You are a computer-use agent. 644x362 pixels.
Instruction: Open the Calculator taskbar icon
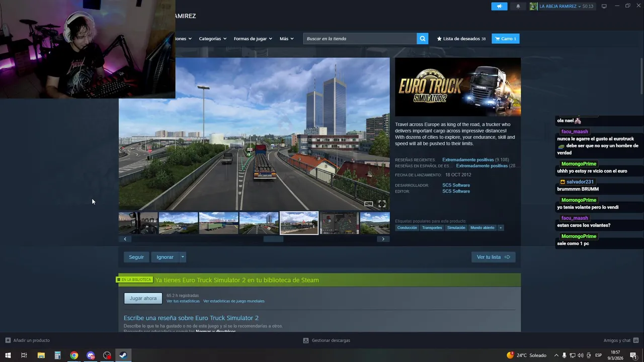[57, 355]
